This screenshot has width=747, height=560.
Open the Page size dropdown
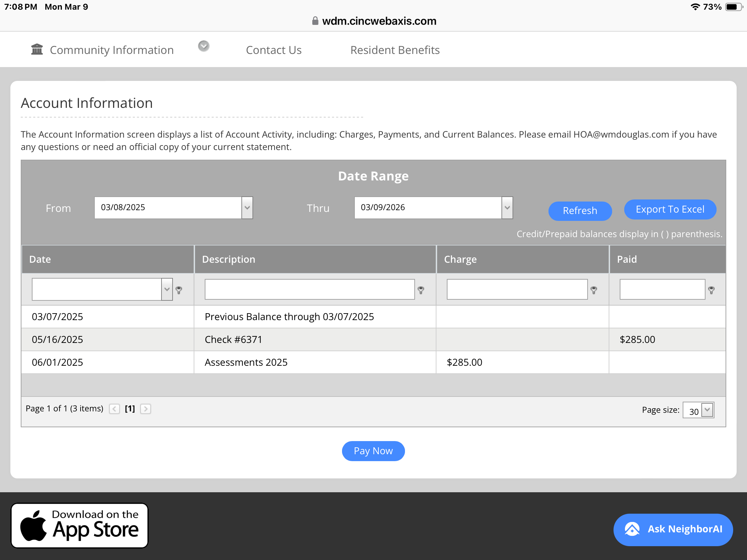(708, 410)
